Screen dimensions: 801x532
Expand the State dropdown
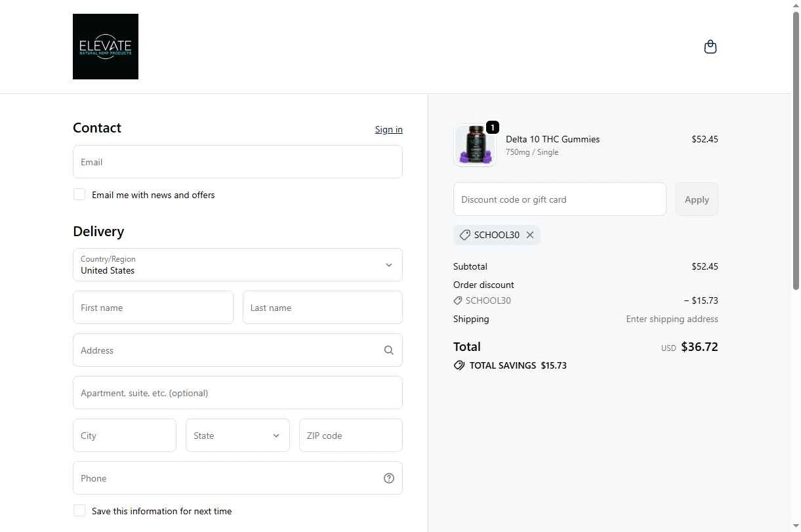237,436
